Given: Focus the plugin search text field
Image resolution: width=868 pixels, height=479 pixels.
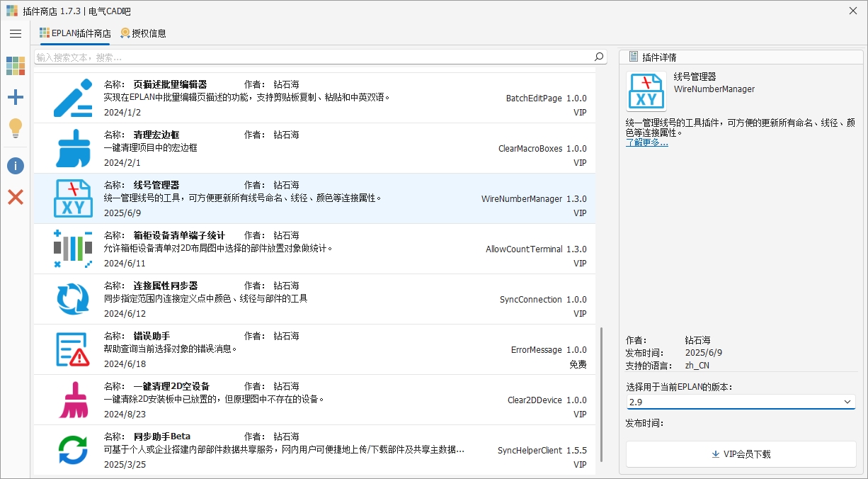Looking at the screenshot, I should tap(313, 57).
